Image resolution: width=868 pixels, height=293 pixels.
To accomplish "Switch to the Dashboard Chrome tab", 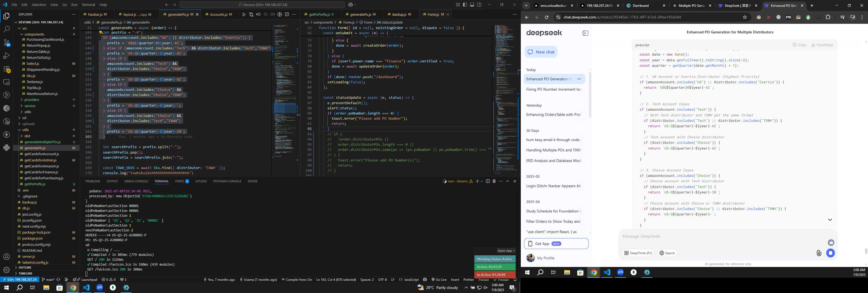I will pos(645,6).
